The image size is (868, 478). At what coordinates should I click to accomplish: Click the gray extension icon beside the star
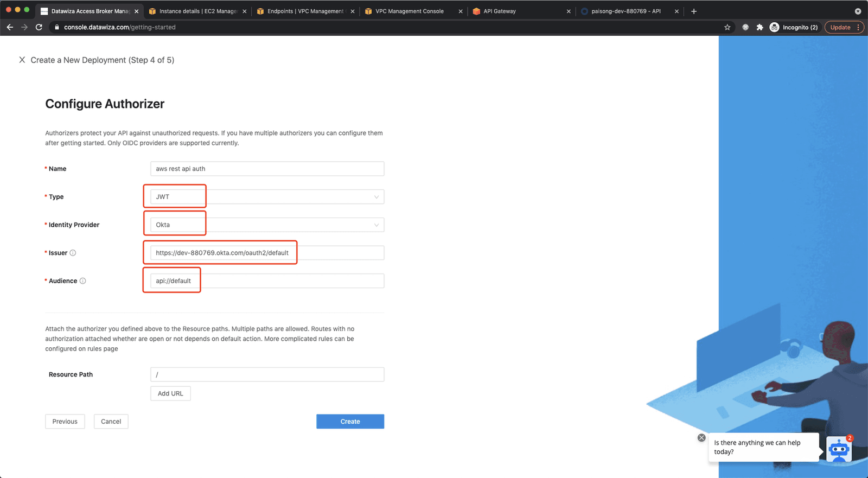pos(745,27)
